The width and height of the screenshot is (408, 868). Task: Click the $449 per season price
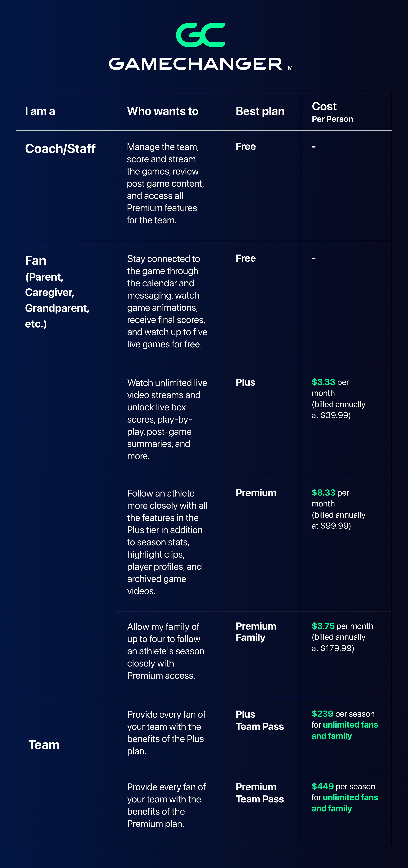click(343, 787)
